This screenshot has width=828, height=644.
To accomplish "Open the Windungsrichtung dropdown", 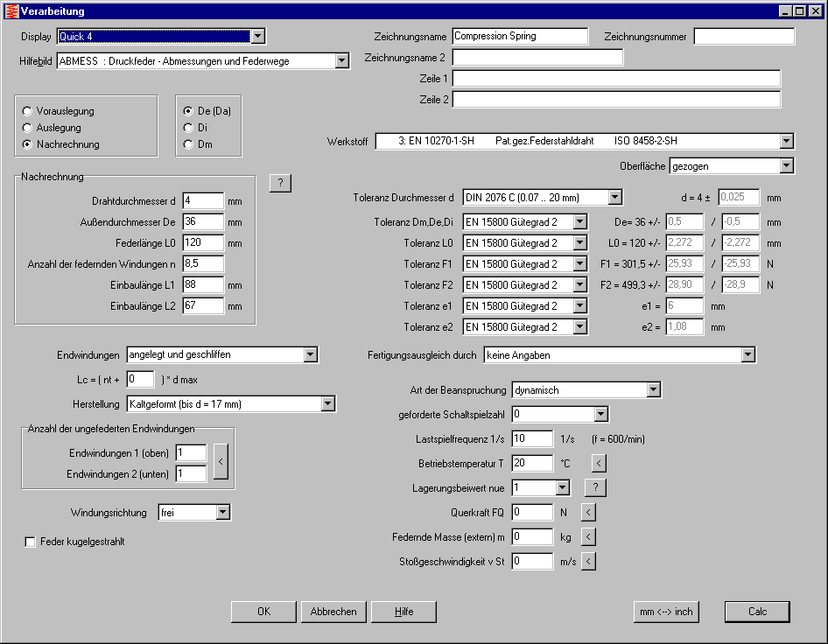I will click(x=222, y=512).
